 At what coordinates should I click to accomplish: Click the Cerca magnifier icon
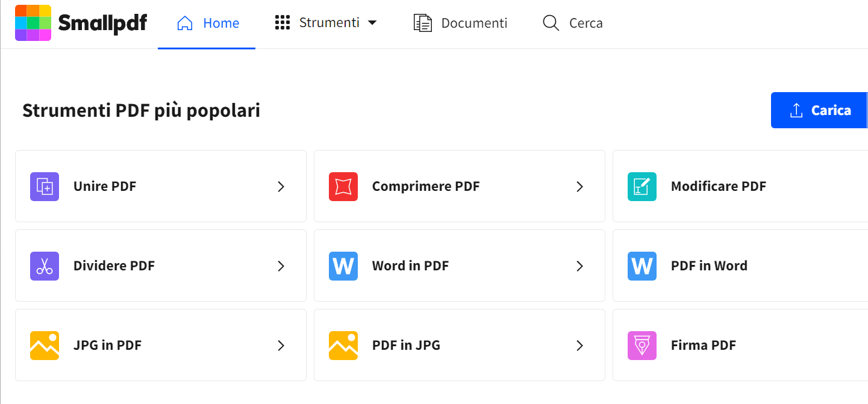click(551, 23)
